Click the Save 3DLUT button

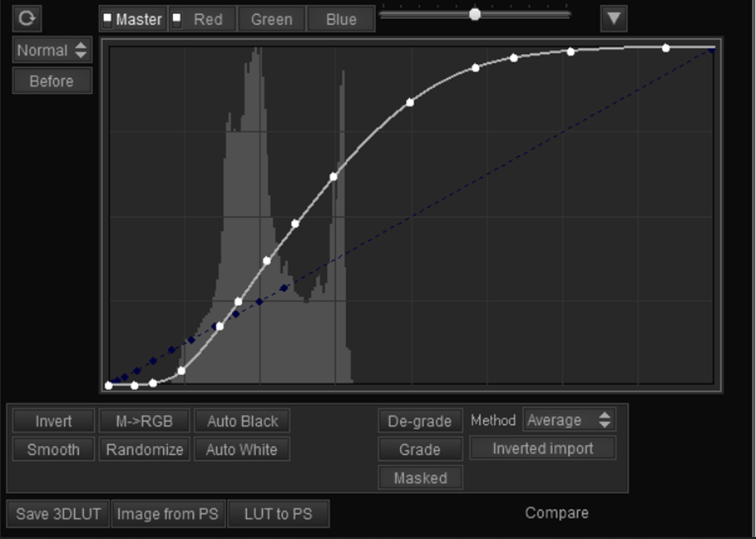tap(59, 513)
